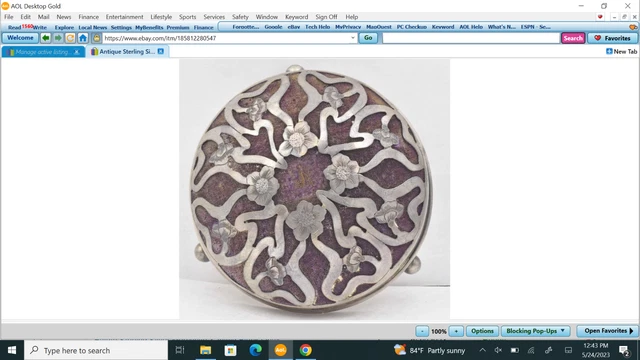Open the PC Checkup favorites shortcut

click(412, 27)
